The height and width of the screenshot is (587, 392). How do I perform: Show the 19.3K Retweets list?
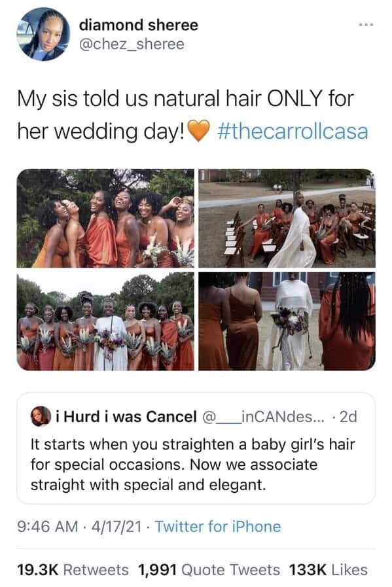[73, 570]
